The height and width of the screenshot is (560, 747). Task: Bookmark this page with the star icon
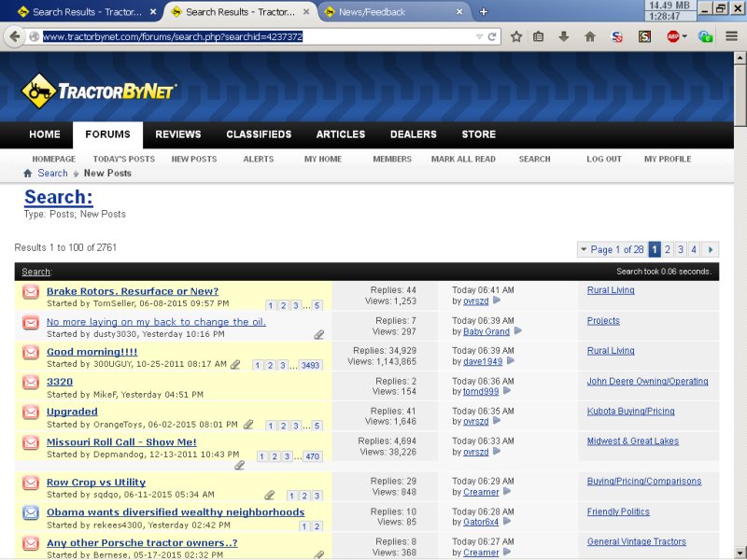click(516, 36)
